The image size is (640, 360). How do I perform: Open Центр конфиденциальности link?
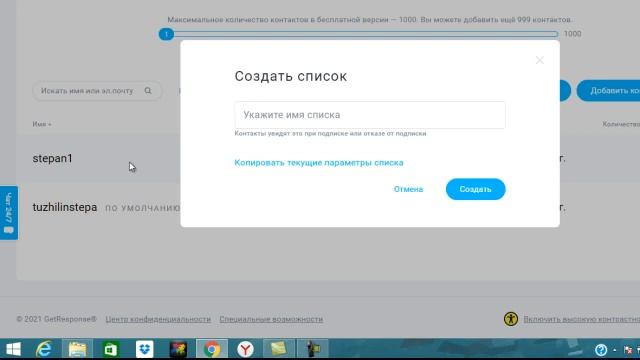click(158, 319)
